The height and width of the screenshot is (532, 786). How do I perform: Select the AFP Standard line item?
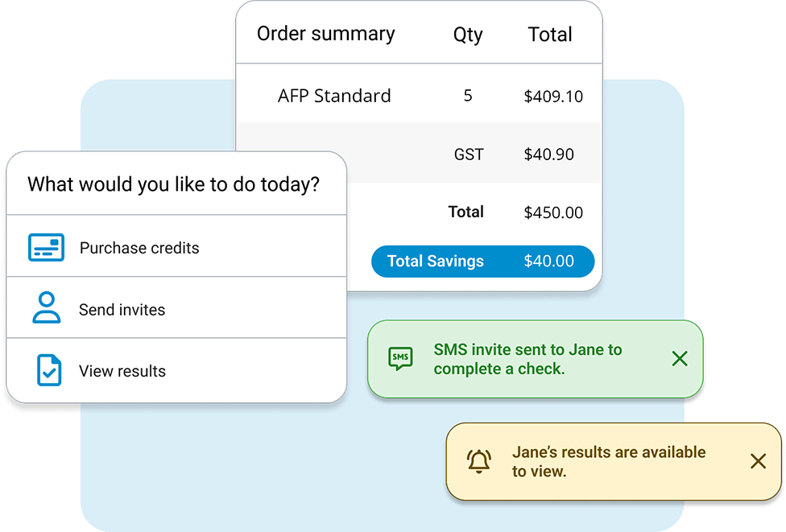click(334, 95)
